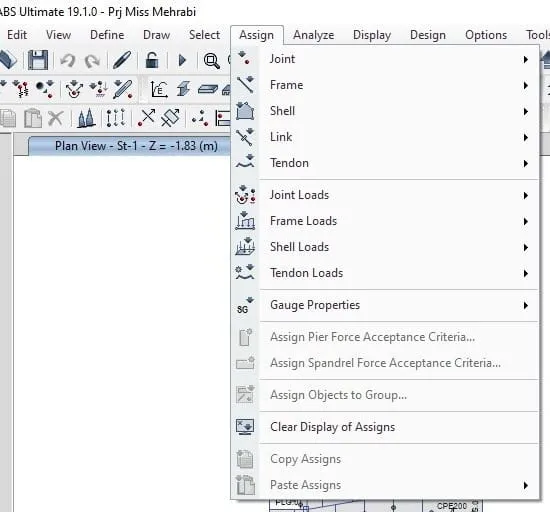Open the Tendon submenu
Viewport: 550px width, 512px height.
pyautogui.click(x=385, y=163)
